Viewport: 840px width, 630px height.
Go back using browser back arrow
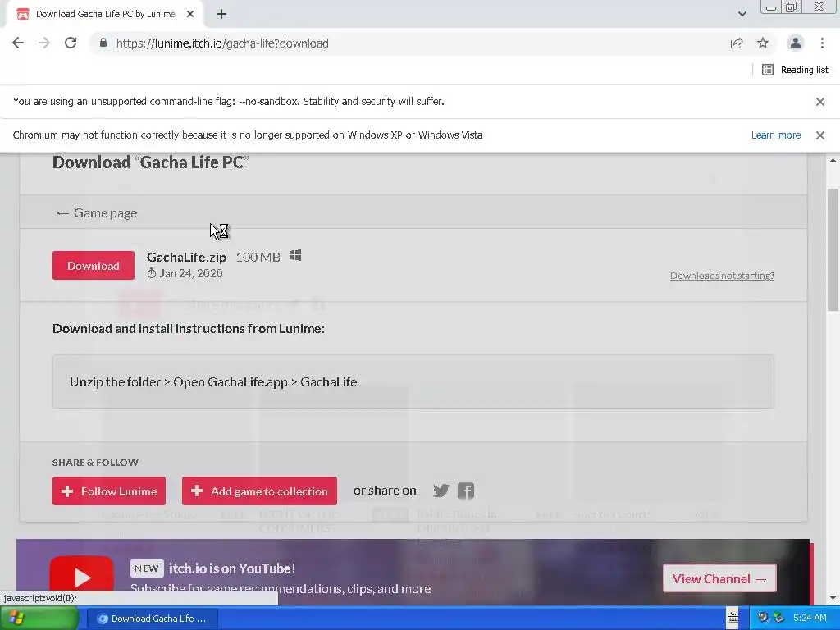pos(18,43)
